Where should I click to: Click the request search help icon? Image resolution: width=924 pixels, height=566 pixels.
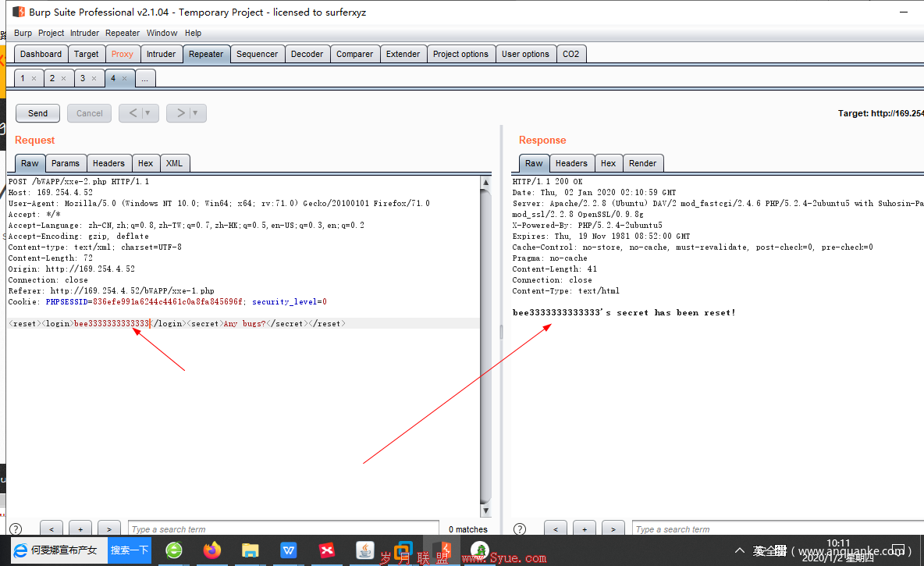[16, 529]
